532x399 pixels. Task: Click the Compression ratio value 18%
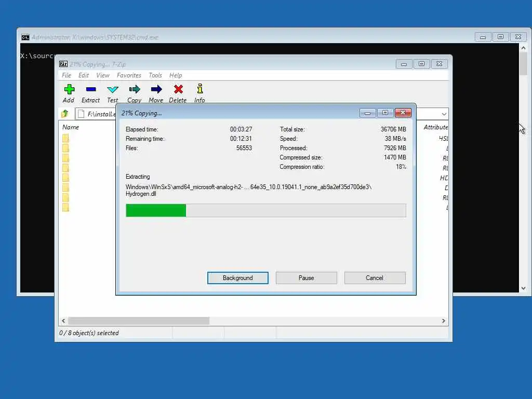click(401, 167)
